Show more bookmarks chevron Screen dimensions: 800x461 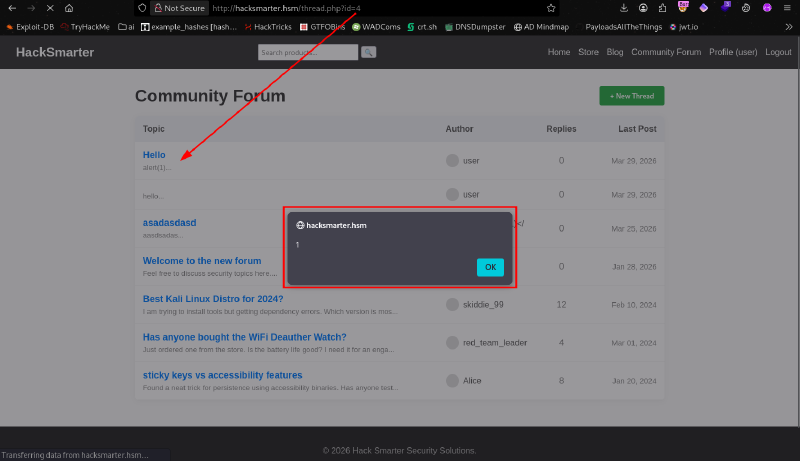789,27
